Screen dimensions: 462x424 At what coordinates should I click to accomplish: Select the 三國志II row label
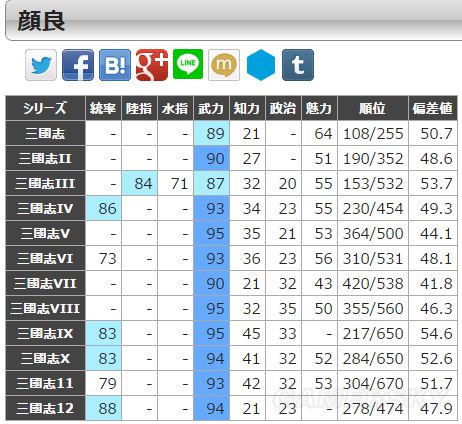pos(46,158)
